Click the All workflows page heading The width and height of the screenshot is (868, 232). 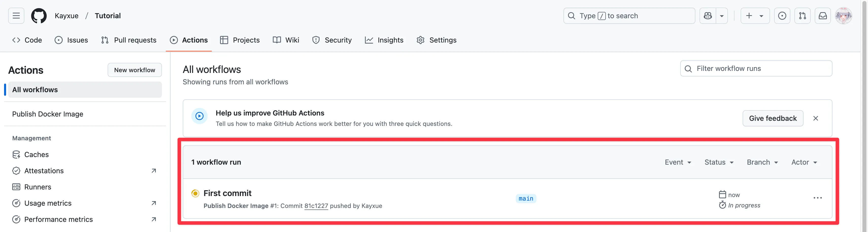(x=212, y=70)
